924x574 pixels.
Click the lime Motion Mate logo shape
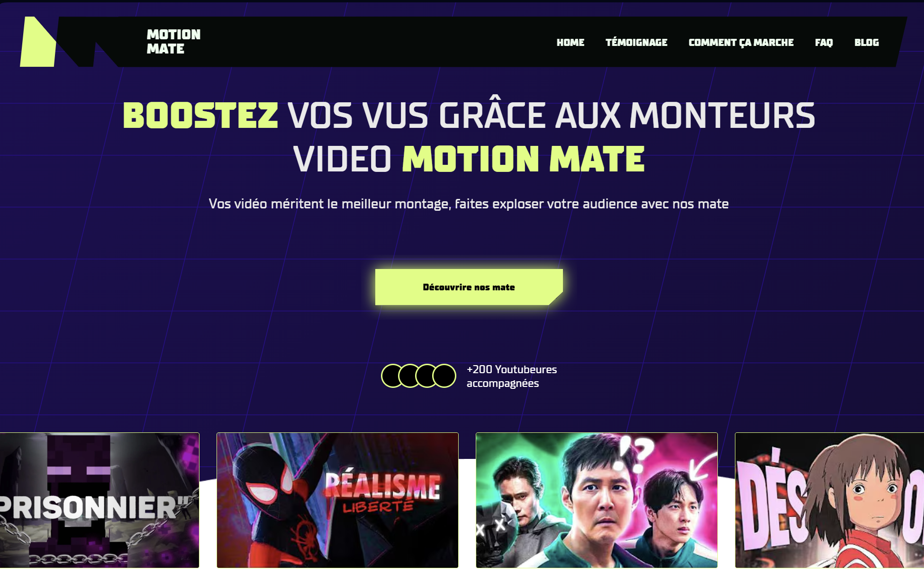[38, 42]
